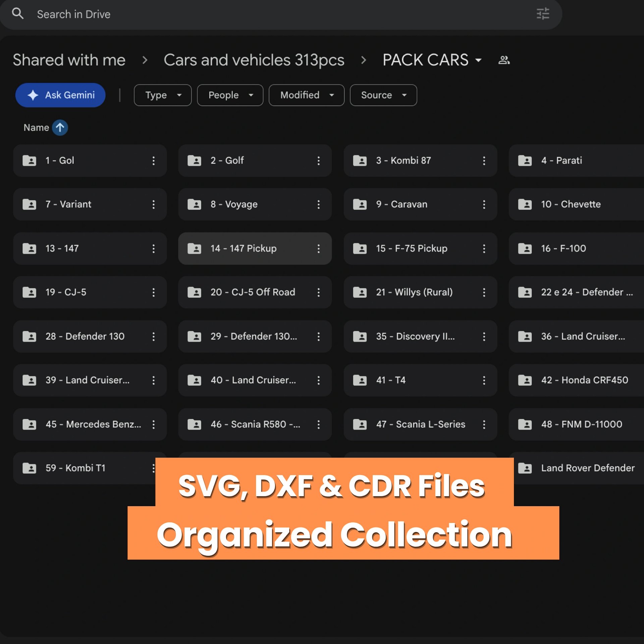Image resolution: width=644 pixels, height=644 pixels.
Task: Open more actions for 39 - Land Cruiser
Action: [x=154, y=380]
